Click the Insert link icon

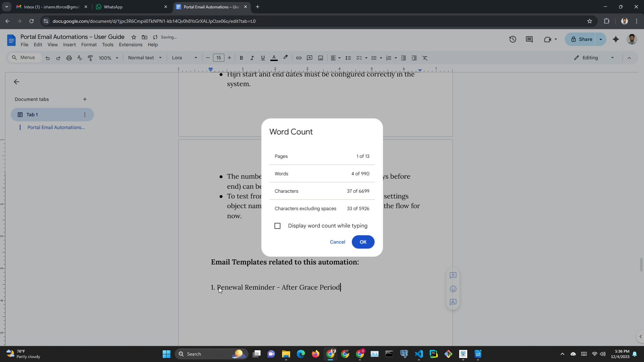[299, 58]
